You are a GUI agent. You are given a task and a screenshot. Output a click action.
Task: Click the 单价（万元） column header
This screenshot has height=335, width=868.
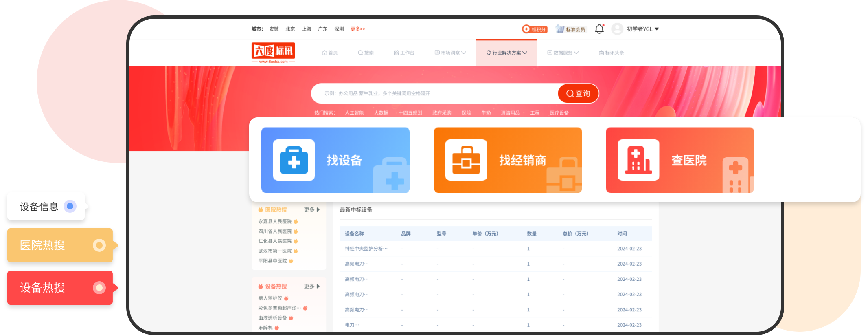tap(485, 234)
